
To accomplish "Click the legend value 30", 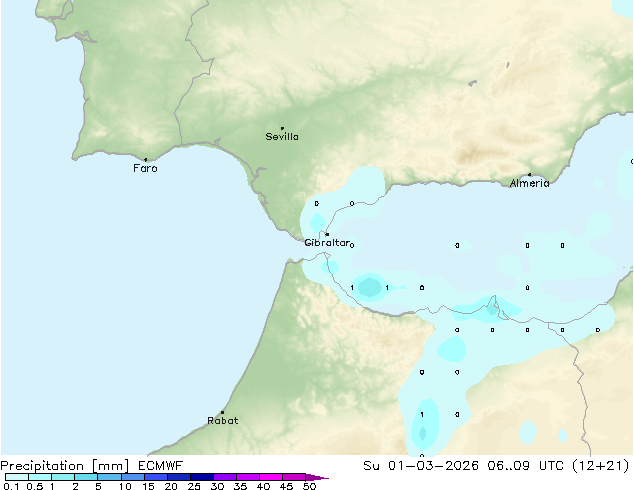I will pos(217,486).
